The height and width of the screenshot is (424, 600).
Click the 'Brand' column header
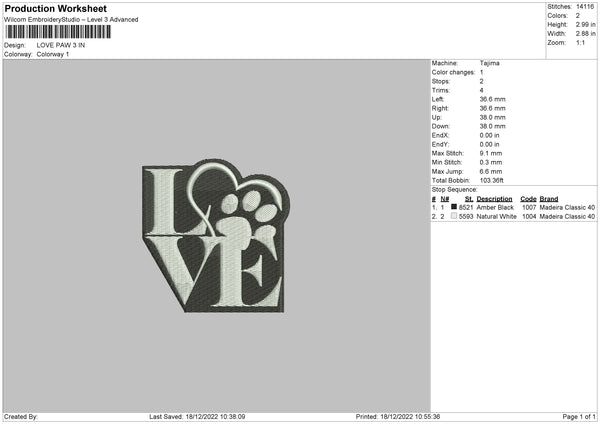click(x=549, y=199)
